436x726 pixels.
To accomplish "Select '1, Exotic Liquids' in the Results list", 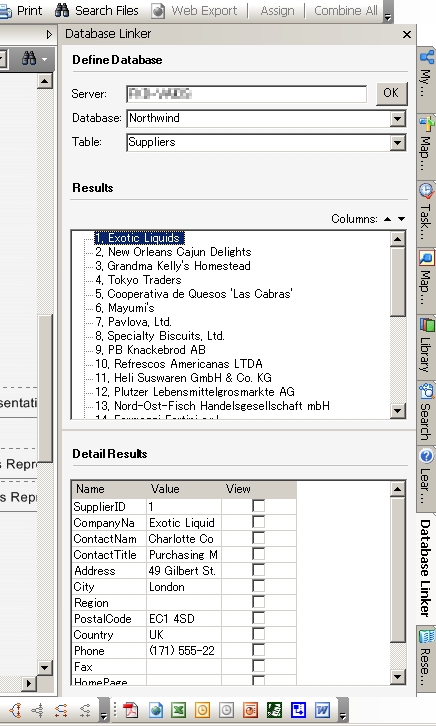I will click(x=139, y=238).
